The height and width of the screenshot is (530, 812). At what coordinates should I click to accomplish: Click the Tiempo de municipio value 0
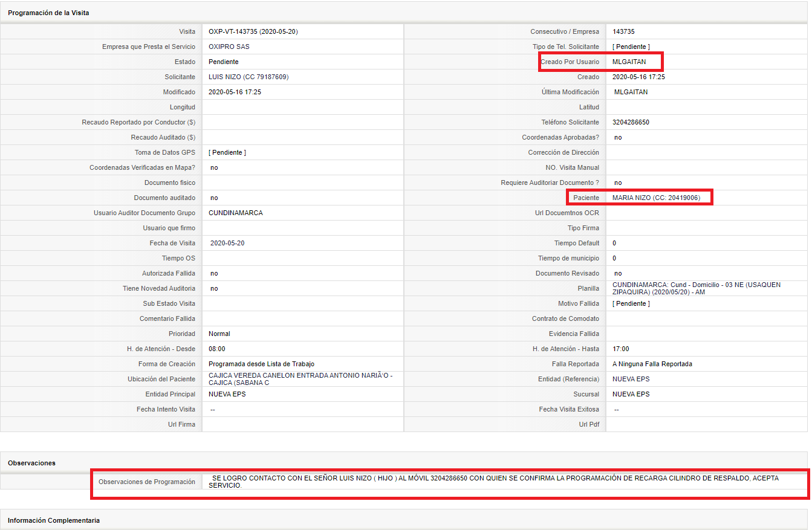pos(614,258)
